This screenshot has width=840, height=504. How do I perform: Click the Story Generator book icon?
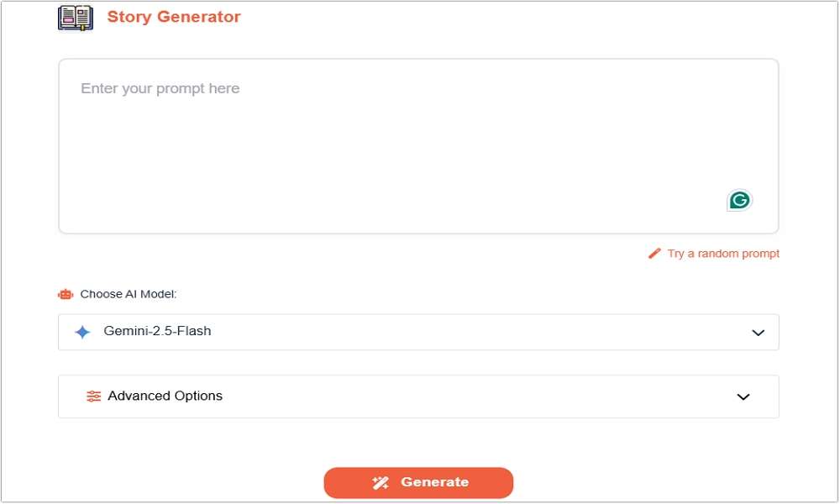75,16
